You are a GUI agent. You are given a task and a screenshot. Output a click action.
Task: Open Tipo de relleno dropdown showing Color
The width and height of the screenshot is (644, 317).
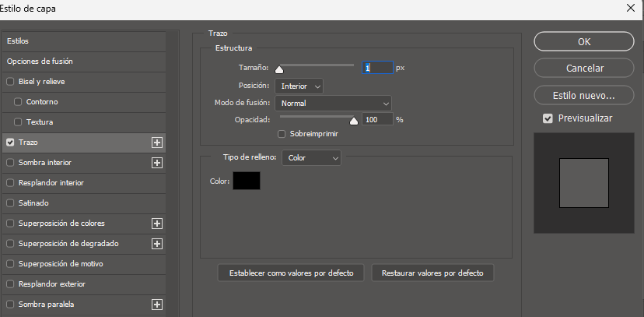(x=311, y=158)
